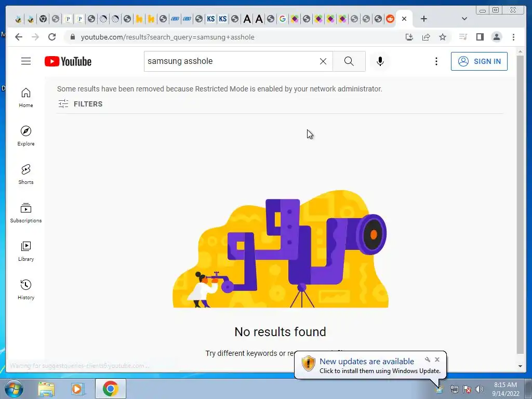Show the Chrome side panel
Screen dimensions: 532x399
point(480,37)
